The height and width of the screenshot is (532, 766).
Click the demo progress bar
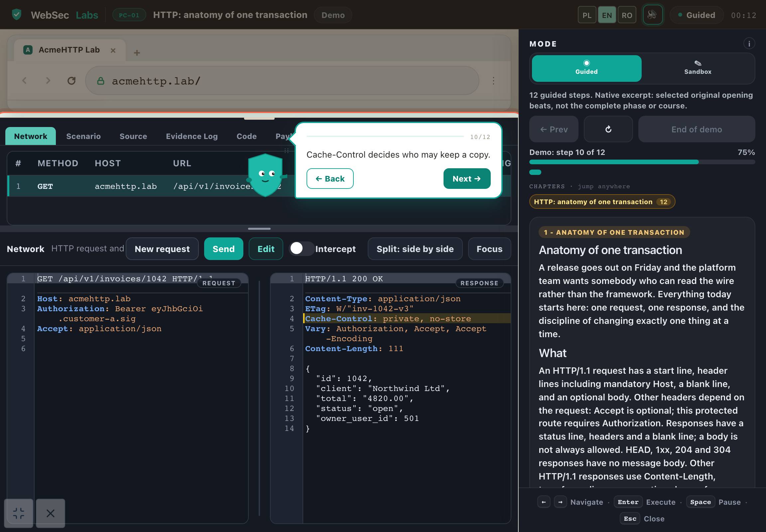tap(642, 162)
